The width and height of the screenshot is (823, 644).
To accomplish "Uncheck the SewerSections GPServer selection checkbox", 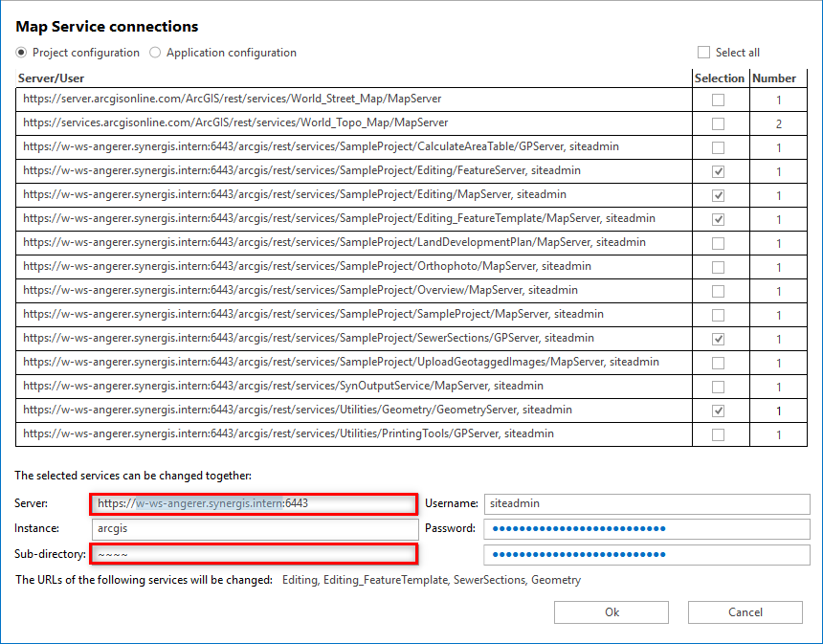I will click(720, 338).
